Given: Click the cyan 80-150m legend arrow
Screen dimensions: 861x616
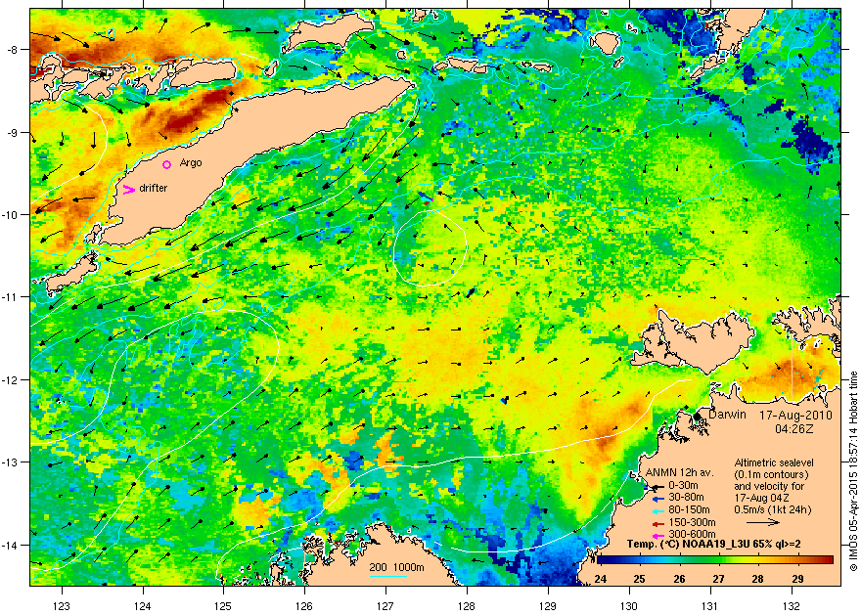Looking at the screenshot, I should pos(657,511).
